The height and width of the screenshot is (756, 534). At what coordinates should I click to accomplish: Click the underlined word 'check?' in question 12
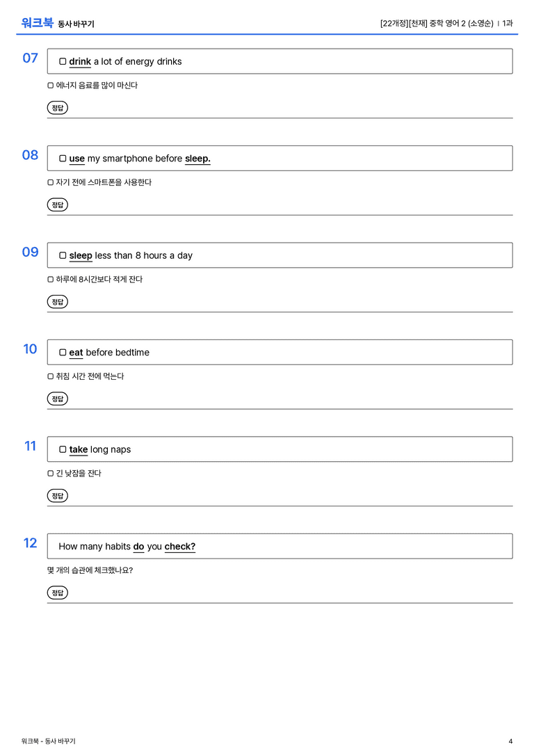[x=180, y=546]
